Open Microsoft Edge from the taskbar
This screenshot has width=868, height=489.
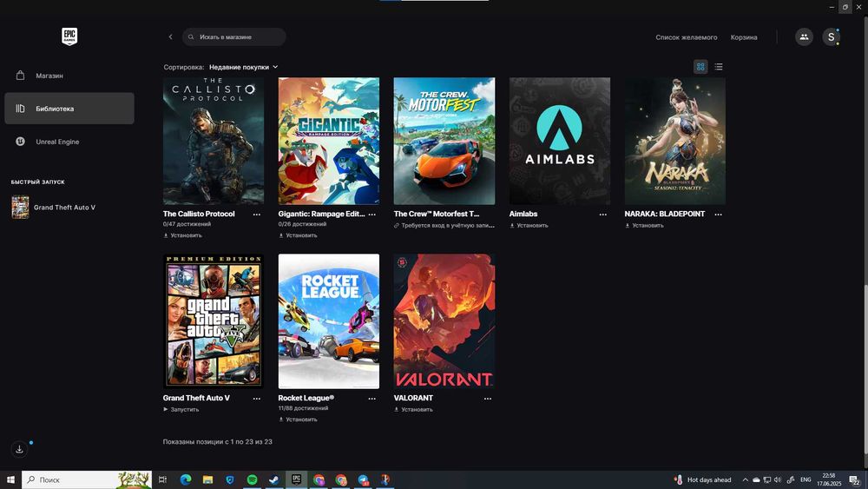pyautogui.click(x=186, y=479)
